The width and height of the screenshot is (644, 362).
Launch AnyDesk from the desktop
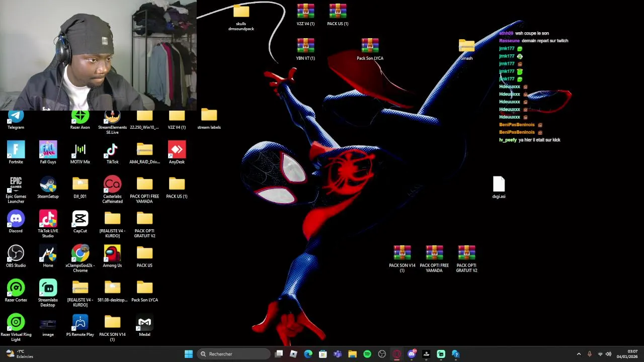click(x=177, y=153)
